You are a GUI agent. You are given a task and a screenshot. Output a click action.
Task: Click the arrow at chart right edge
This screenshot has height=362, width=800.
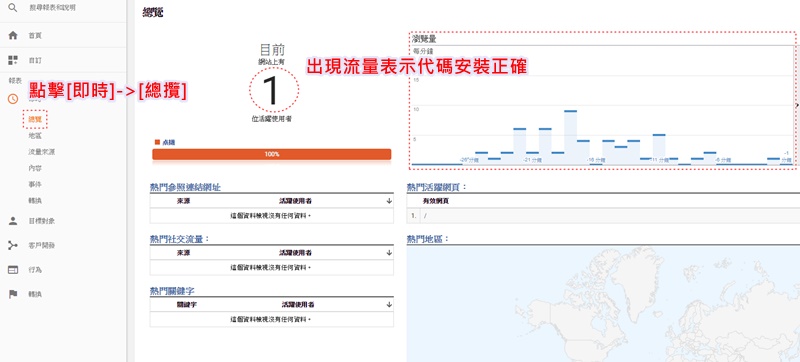click(x=797, y=105)
